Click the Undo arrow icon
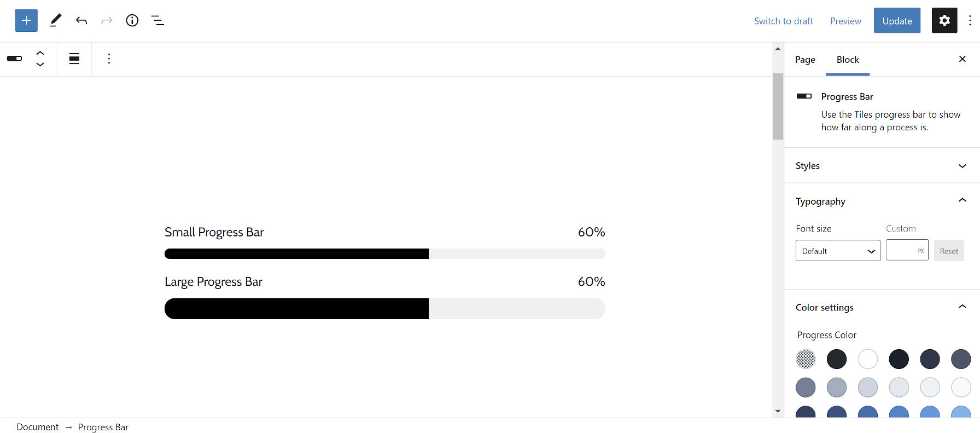This screenshot has width=980, height=433. point(81,21)
